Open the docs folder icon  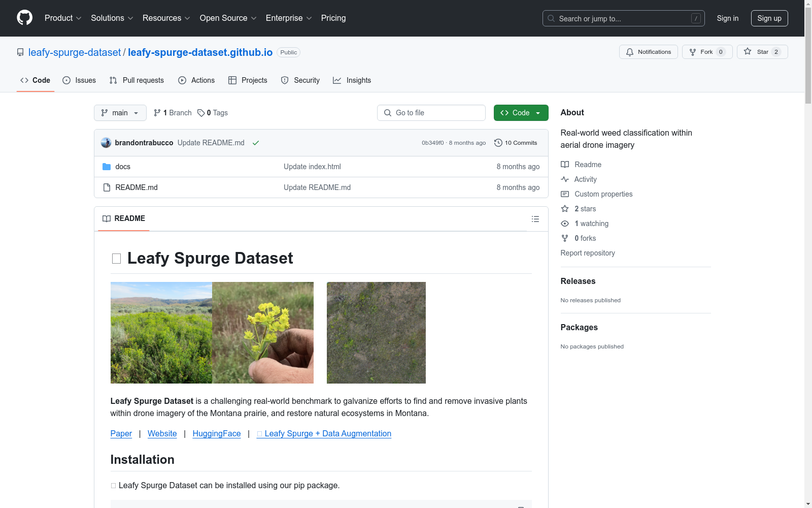pos(107,167)
